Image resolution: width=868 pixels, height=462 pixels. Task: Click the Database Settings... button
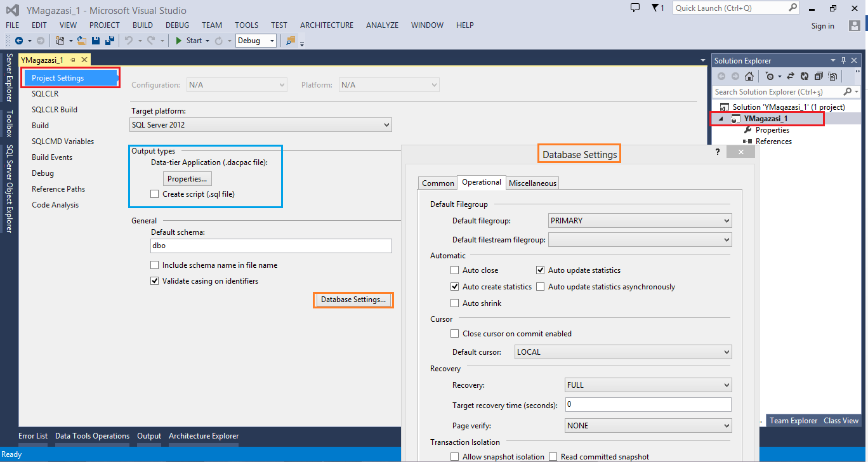click(x=353, y=300)
